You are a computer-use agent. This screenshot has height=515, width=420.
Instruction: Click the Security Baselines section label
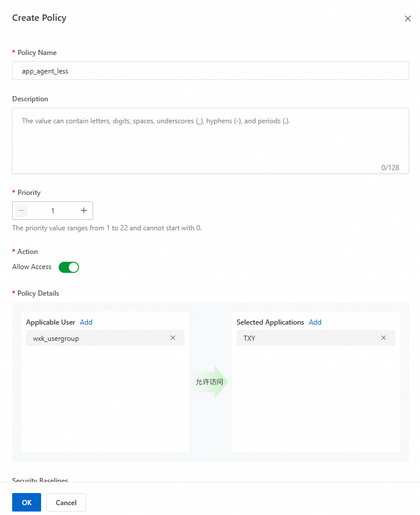point(40,480)
